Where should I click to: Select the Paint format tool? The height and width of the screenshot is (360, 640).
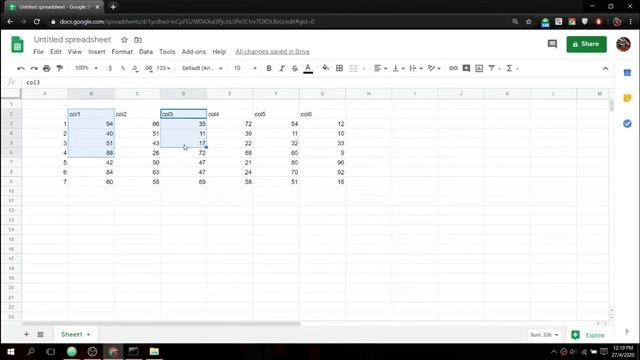click(60, 69)
